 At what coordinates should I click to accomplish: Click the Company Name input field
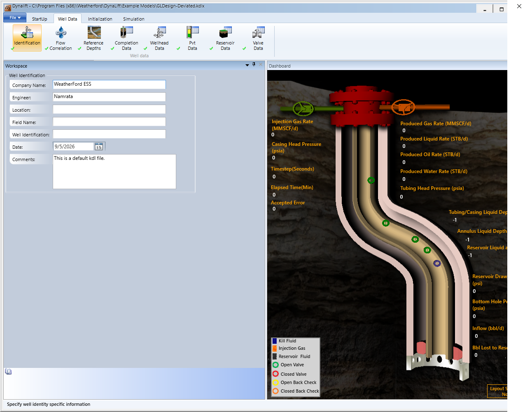click(109, 84)
